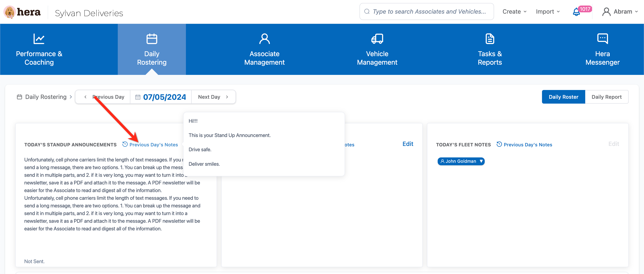Viewport: 644px width, 274px height.
Task: Click the Performance & Coaching chart icon
Action: 39,39
